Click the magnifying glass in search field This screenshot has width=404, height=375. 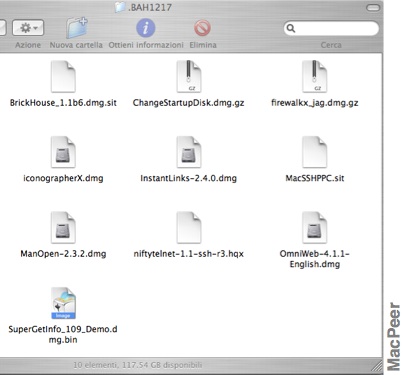pyautogui.click(x=291, y=28)
